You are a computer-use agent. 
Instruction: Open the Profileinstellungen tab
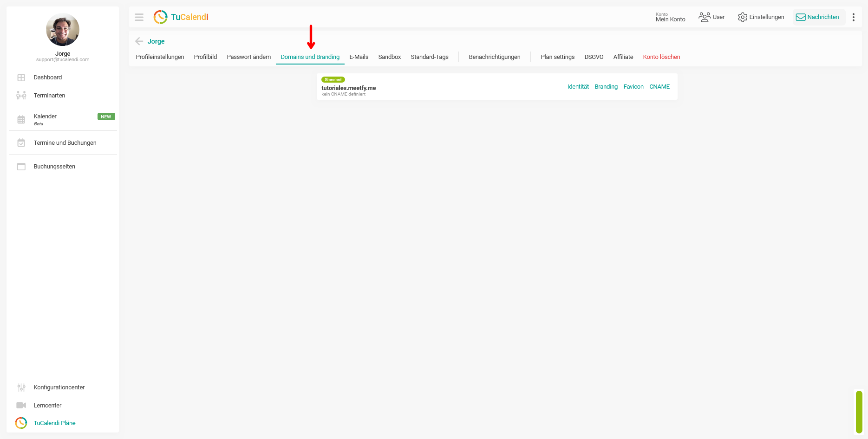click(x=160, y=57)
